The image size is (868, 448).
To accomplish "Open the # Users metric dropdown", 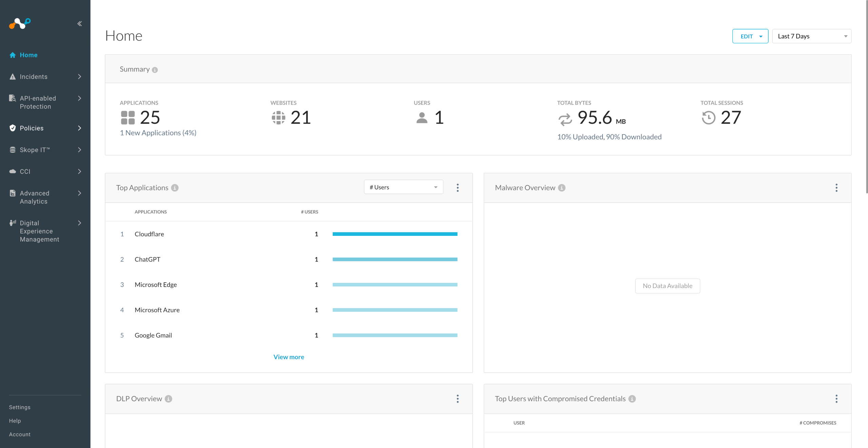I will (x=403, y=187).
